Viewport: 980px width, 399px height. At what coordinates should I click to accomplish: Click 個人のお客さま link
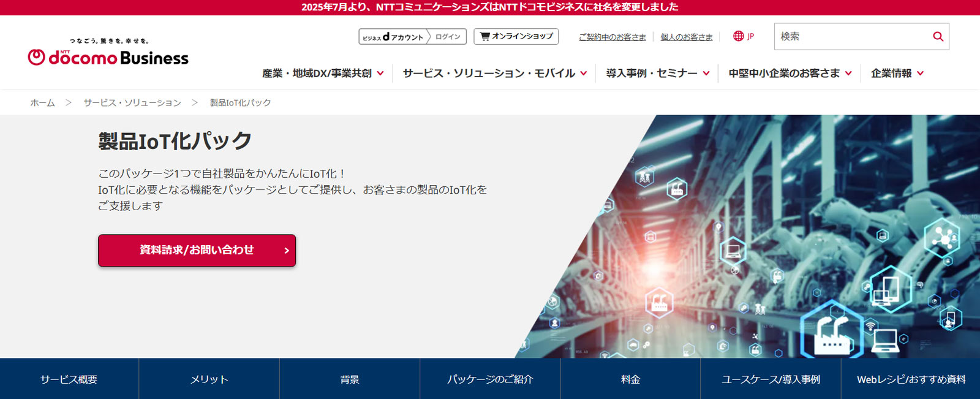687,37
